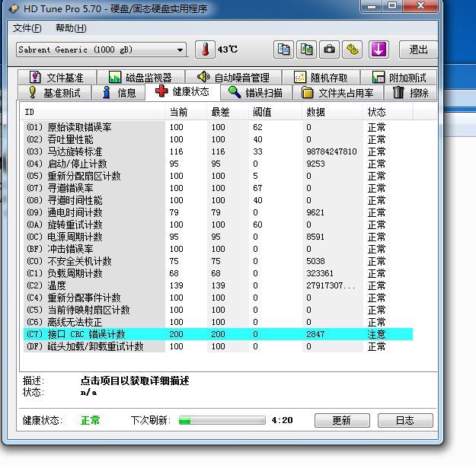
Task: Click the 4:20 refresh countdown
Action: pyautogui.click(x=282, y=420)
